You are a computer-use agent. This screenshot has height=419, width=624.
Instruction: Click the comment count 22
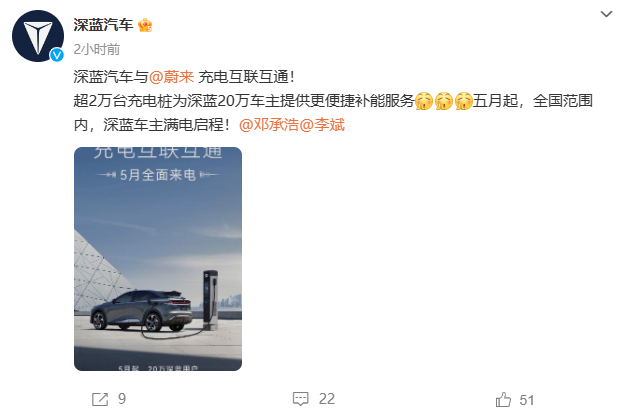pos(327,399)
